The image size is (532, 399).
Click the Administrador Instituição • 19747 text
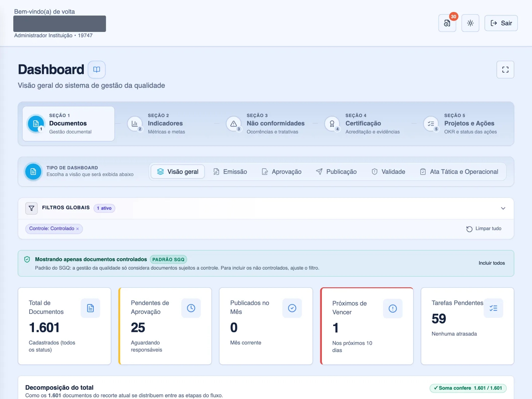point(53,36)
